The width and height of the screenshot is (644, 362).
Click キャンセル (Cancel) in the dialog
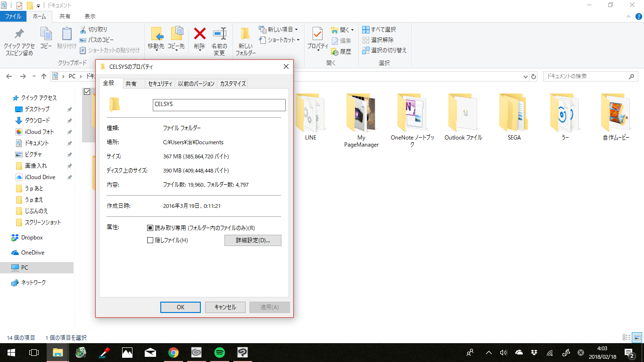click(225, 307)
